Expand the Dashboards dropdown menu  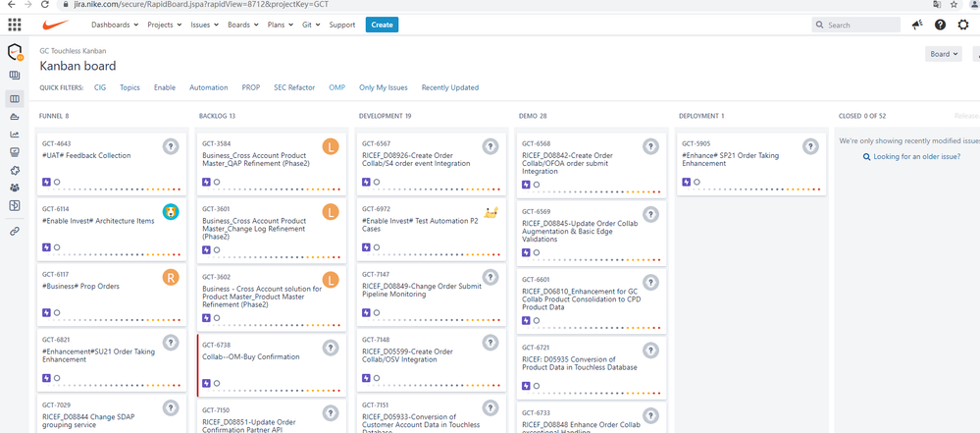click(x=115, y=25)
